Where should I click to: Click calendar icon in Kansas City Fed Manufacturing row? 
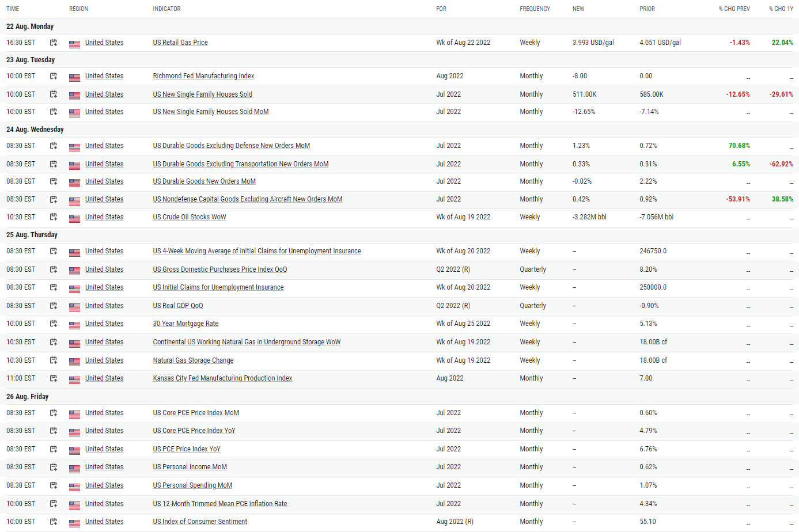(x=54, y=378)
